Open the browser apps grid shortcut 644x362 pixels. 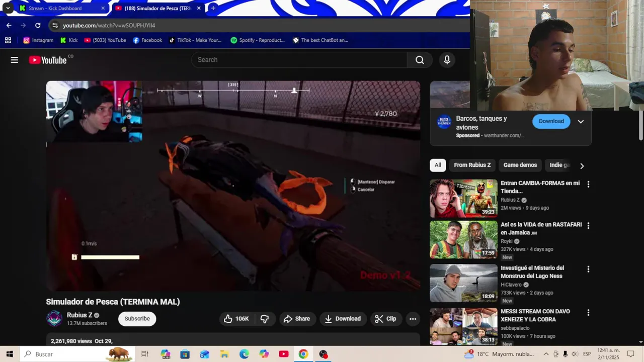pos(8,40)
